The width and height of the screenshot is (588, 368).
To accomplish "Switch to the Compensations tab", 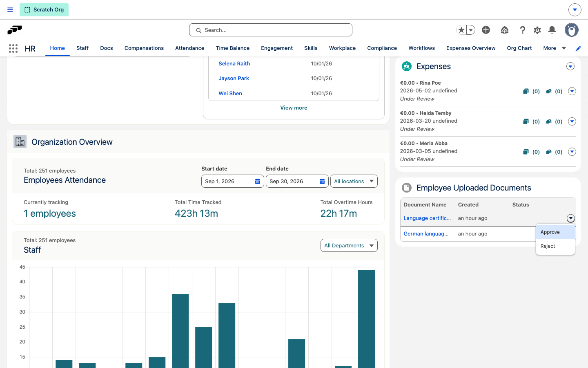I will click(x=144, y=48).
